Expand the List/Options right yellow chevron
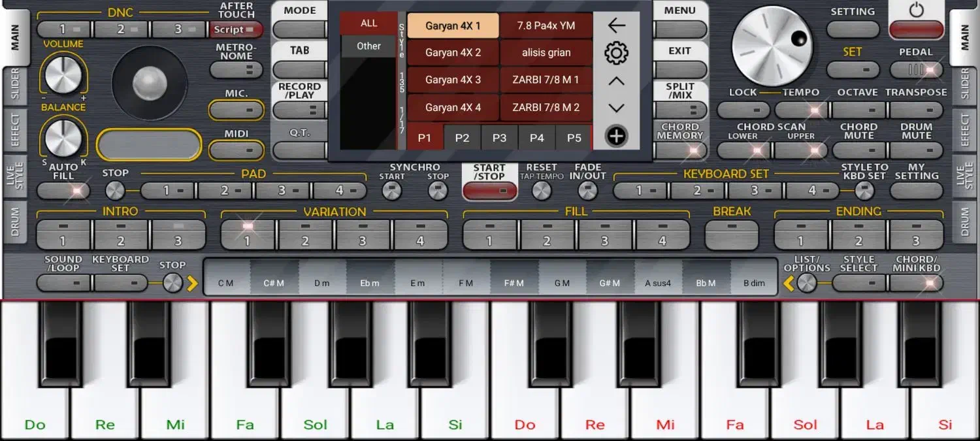Viewport: 980px width, 441px height. 789,284
